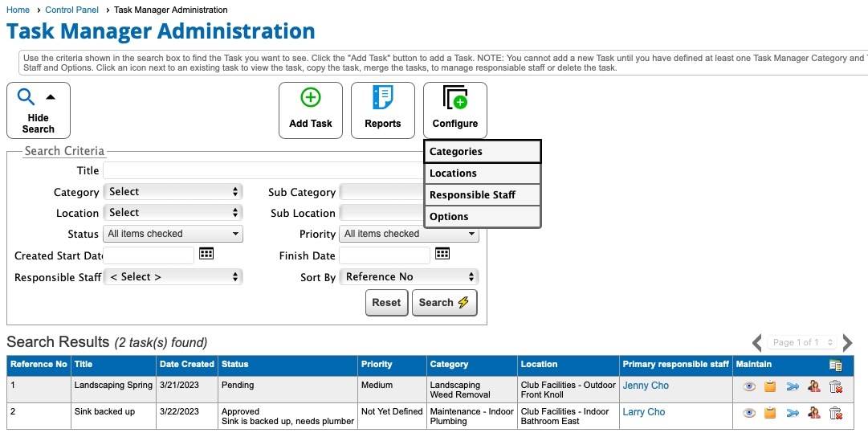The height and width of the screenshot is (441, 868).
Task: Click the Add Task plus icon
Action: 311,98
